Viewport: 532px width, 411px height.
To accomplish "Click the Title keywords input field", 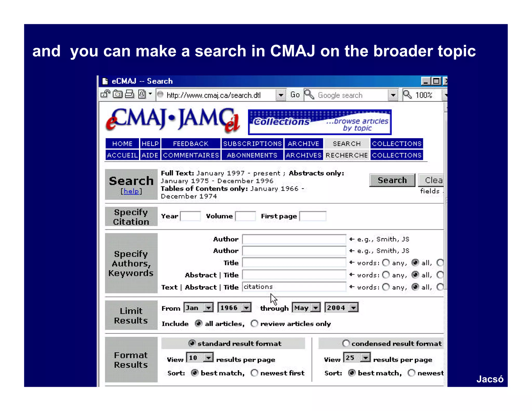I will pos(294,263).
